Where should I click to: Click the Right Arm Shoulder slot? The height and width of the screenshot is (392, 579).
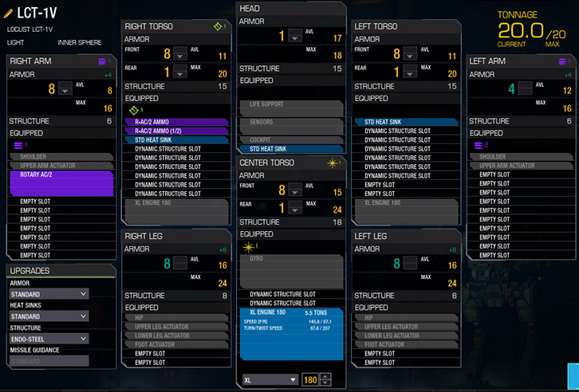61,156
